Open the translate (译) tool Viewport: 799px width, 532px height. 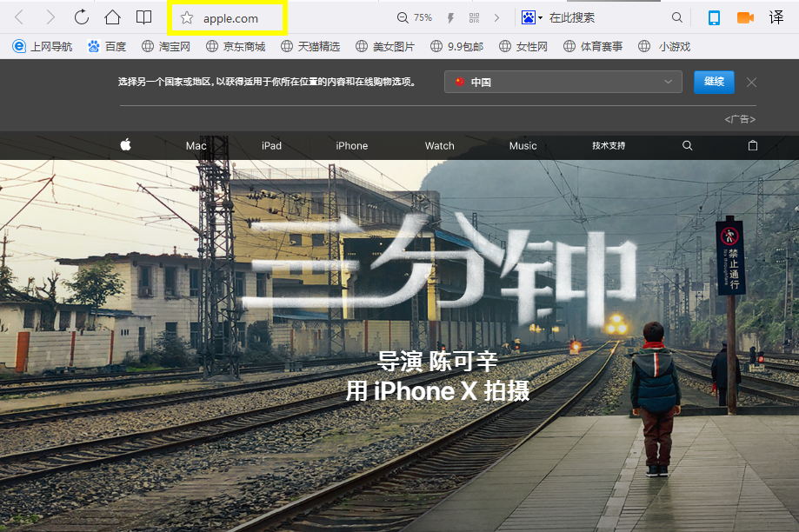(x=776, y=17)
